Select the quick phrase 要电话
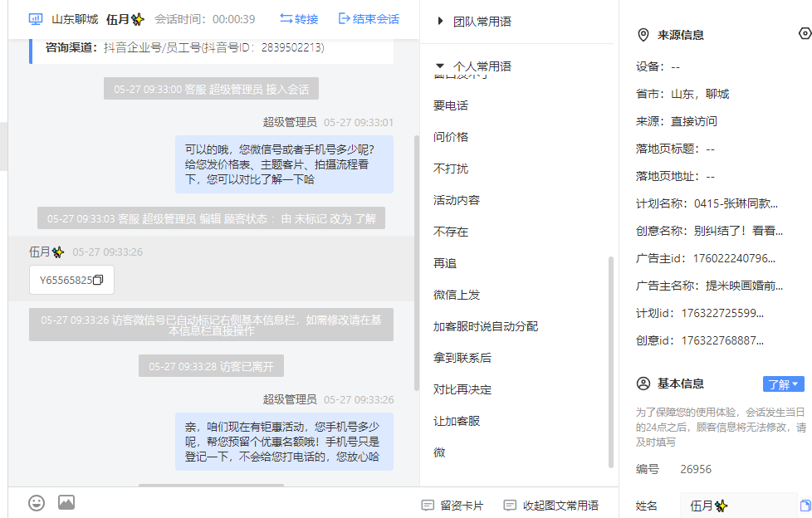 pos(451,105)
